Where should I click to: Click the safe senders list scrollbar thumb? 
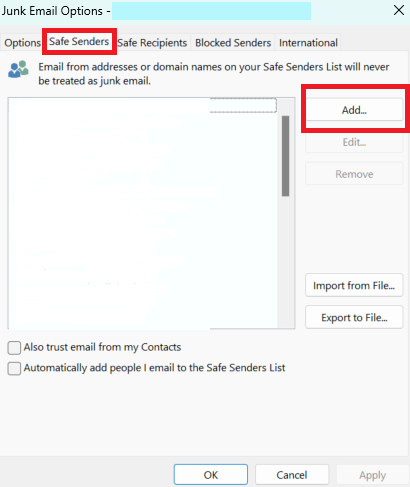click(285, 156)
